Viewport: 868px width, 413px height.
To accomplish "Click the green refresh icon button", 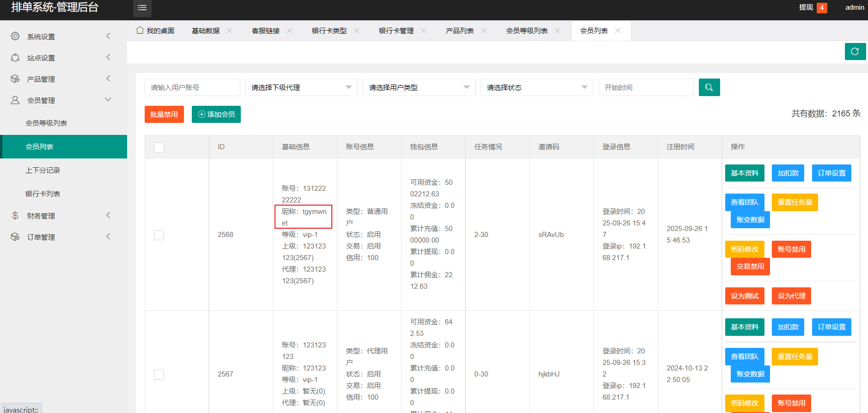I will coord(855,51).
